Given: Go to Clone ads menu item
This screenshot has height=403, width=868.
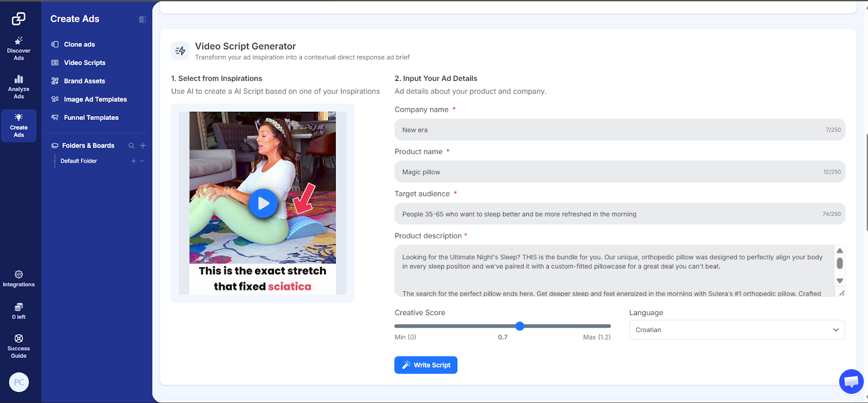Looking at the screenshot, I should [x=79, y=44].
